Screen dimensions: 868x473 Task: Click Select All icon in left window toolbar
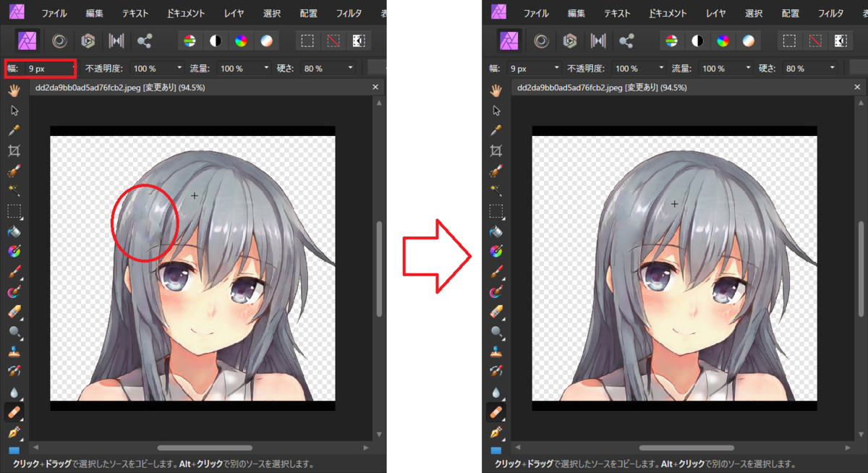(x=307, y=41)
